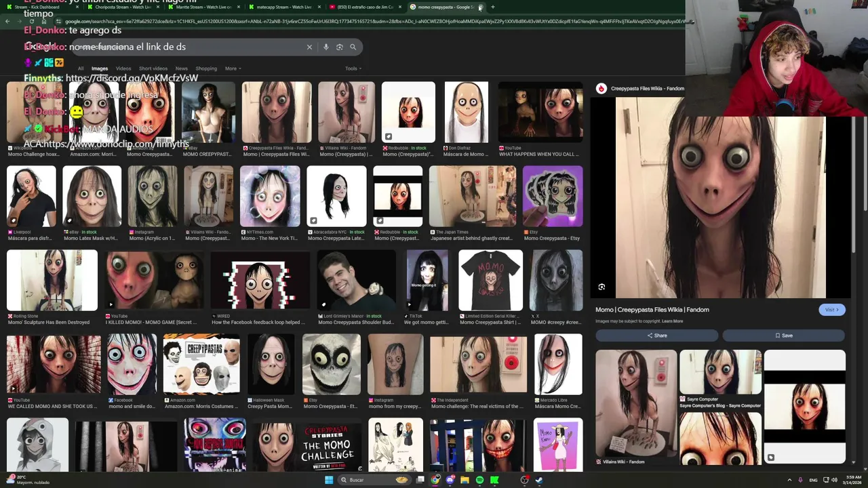Select the Short videos tab

point(153,68)
